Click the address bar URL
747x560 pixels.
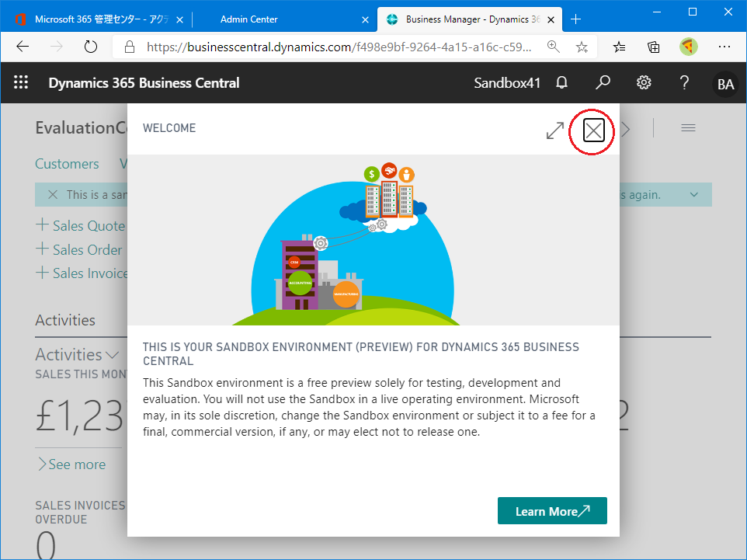click(339, 47)
